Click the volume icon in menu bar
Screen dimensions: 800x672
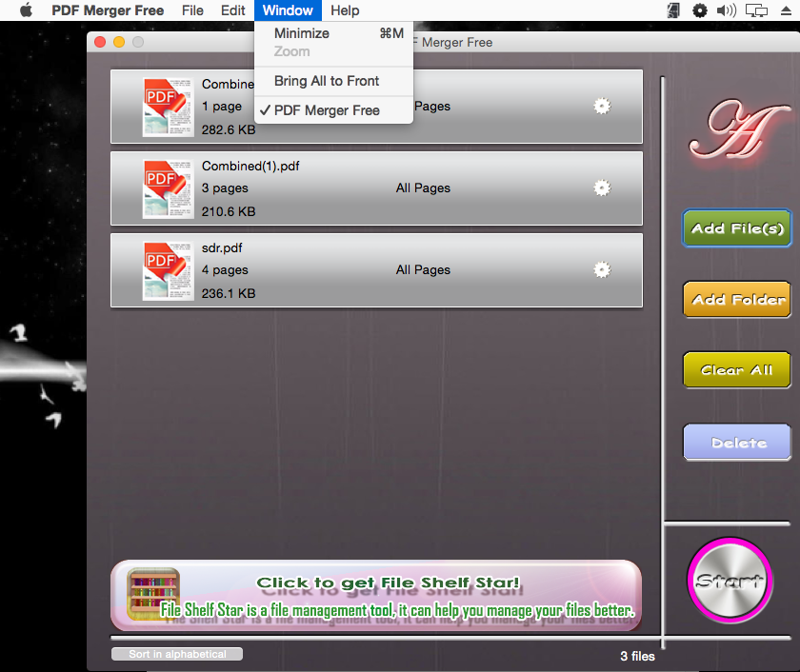pos(726,10)
